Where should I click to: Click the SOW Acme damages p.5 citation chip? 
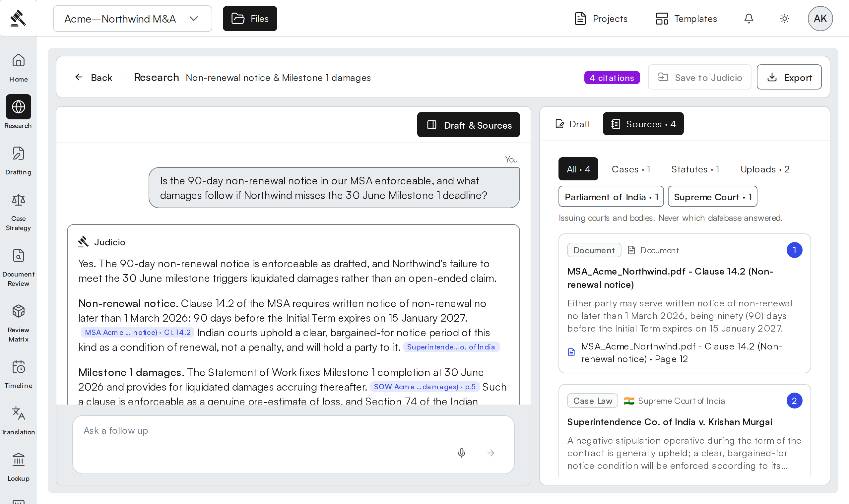coord(424,387)
